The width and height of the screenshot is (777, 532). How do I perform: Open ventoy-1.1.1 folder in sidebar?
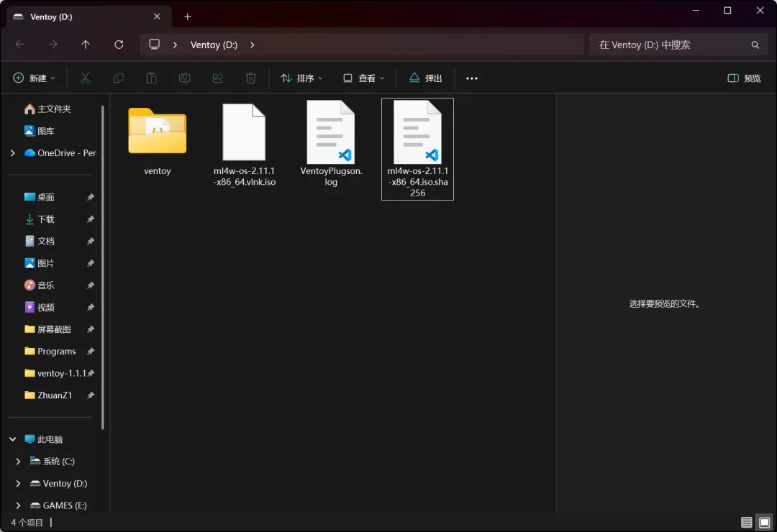click(55, 374)
